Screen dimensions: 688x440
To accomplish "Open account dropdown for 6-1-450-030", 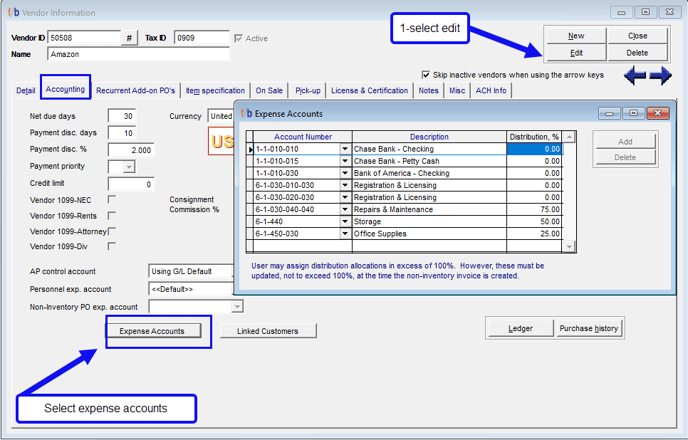I will click(x=345, y=234).
